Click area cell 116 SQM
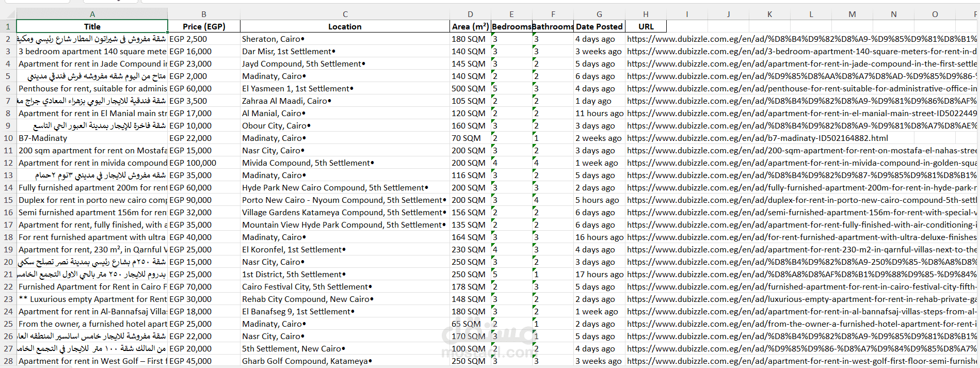980x368 pixels. tap(470, 175)
